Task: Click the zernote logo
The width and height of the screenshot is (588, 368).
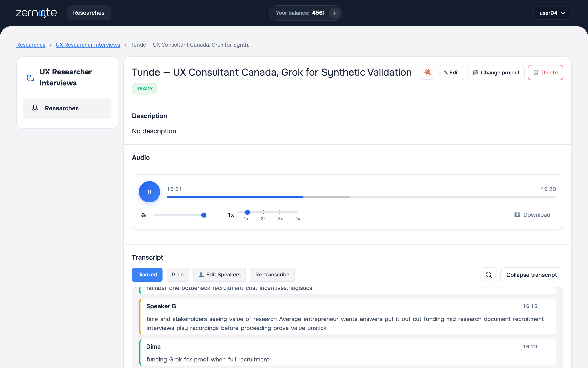Action: click(37, 13)
